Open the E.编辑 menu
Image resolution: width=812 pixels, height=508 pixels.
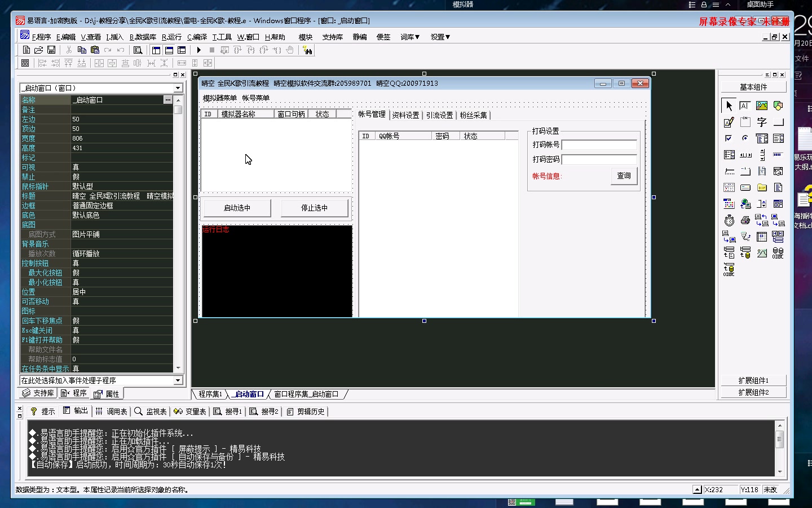click(66, 37)
